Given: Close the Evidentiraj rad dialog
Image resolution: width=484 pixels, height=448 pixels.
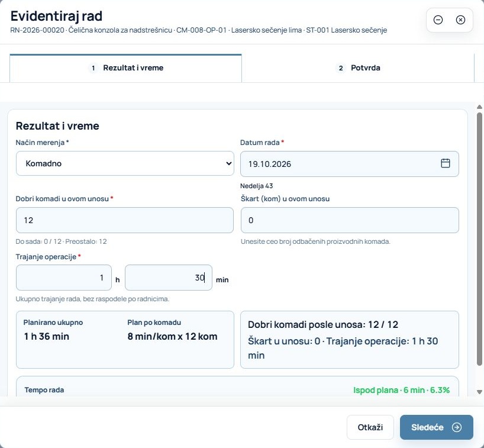Looking at the screenshot, I should coord(460,20).
